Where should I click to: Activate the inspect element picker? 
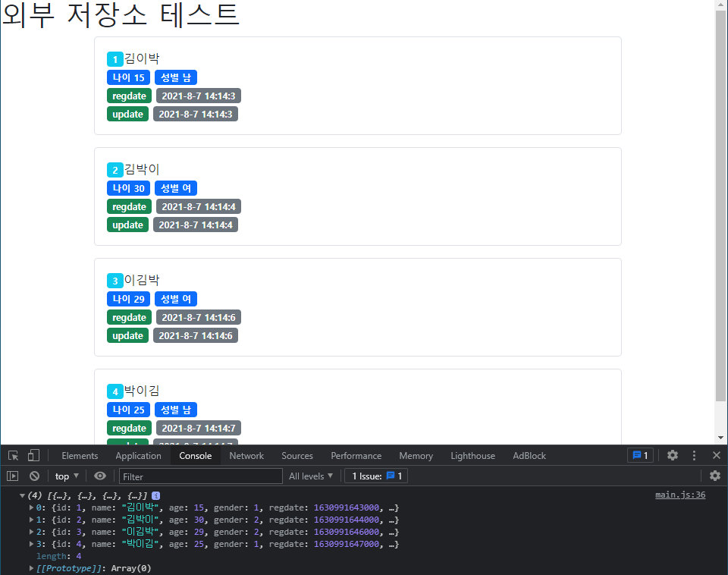14,456
